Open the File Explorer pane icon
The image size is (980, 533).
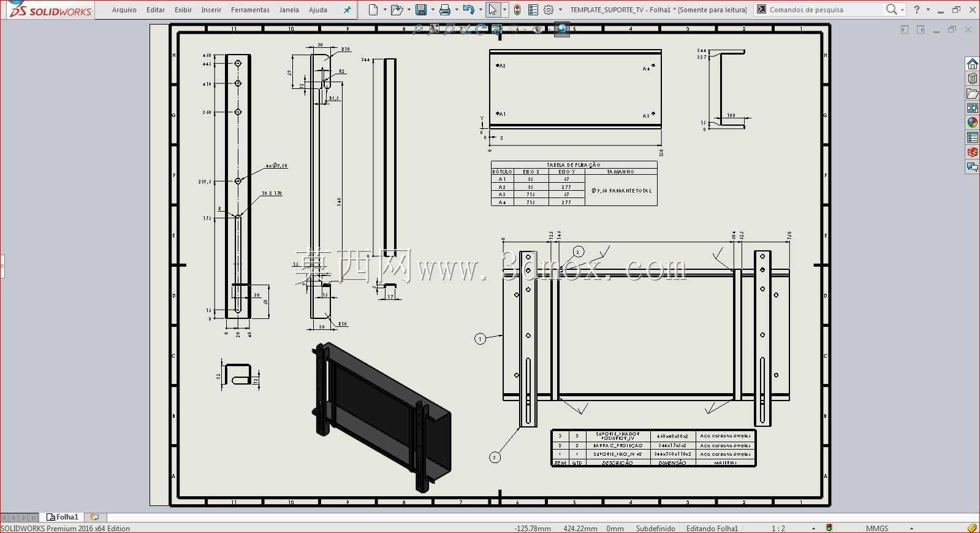[x=973, y=93]
